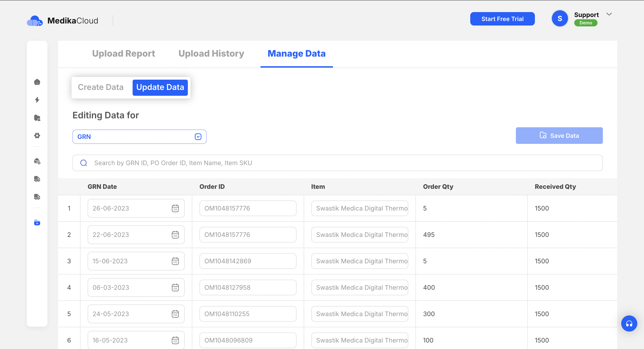The height and width of the screenshot is (349, 644).
Task: Click Order ID field in row 1
Action: pos(248,208)
